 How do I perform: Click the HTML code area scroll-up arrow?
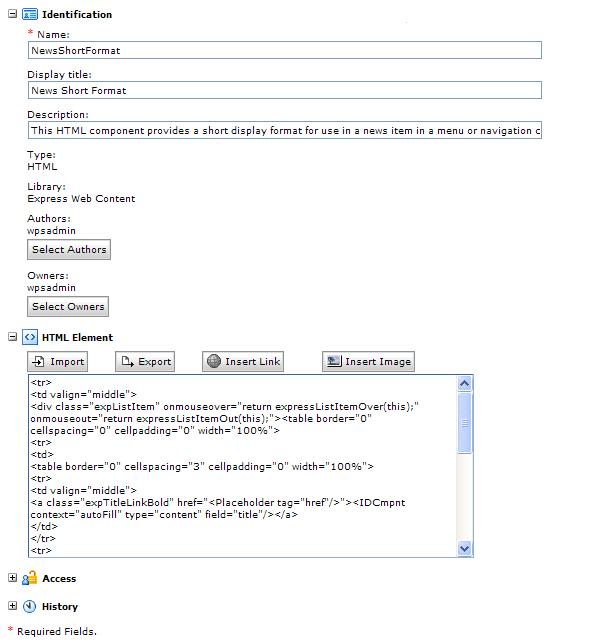tap(465, 384)
